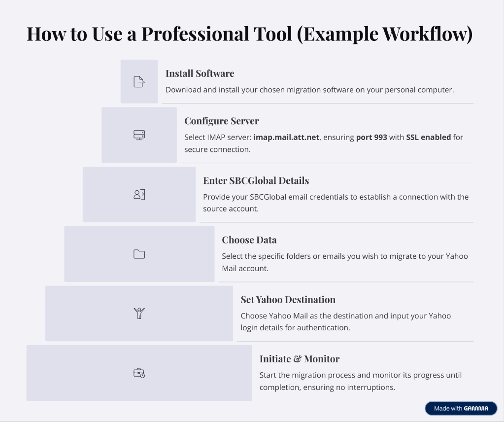This screenshot has height=422, width=504.
Task: Select the 'Choose Data' heading
Action: pos(249,240)
